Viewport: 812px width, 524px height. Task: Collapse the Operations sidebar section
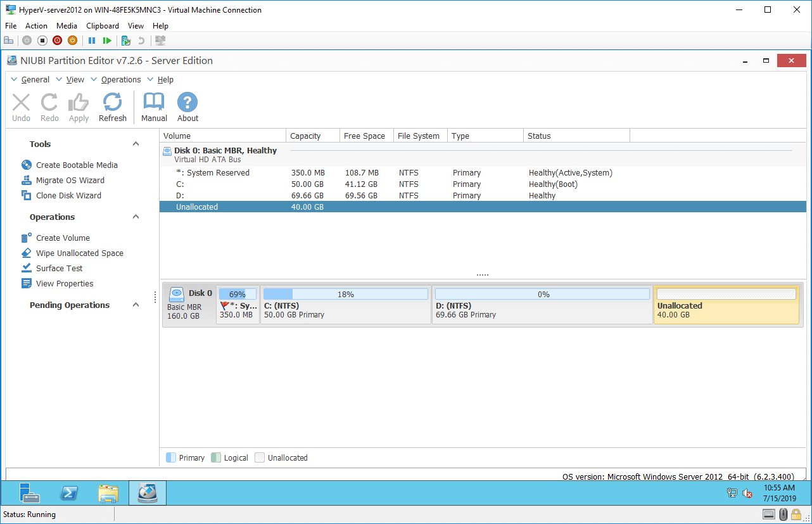coord(136,217)
